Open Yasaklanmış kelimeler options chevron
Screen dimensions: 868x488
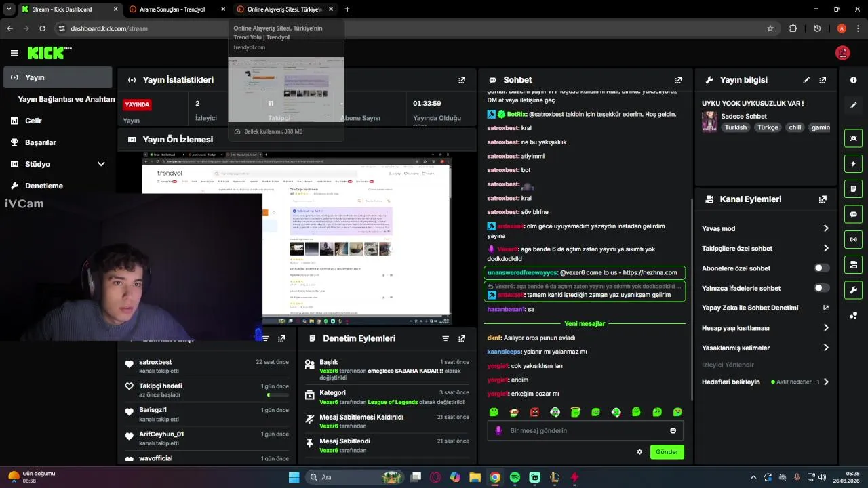(826, 348)
